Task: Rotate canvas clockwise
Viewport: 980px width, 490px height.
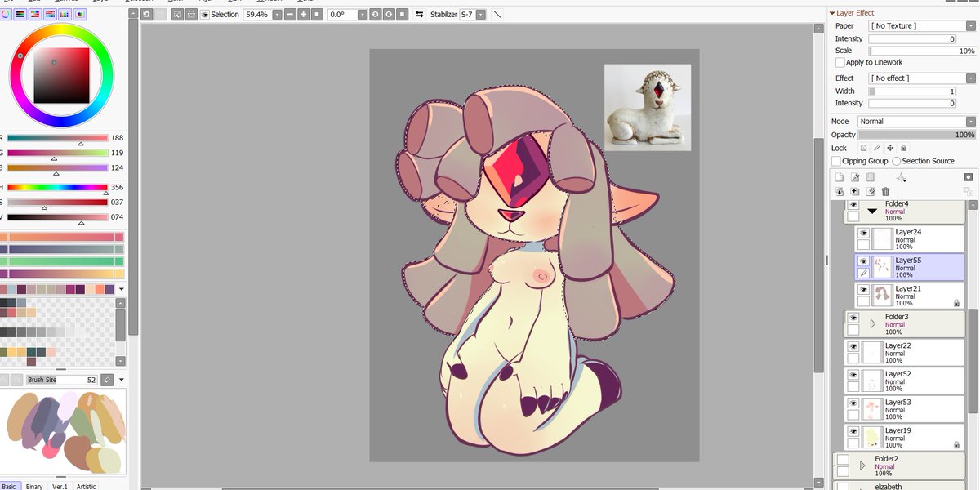Action: [389, 14]
